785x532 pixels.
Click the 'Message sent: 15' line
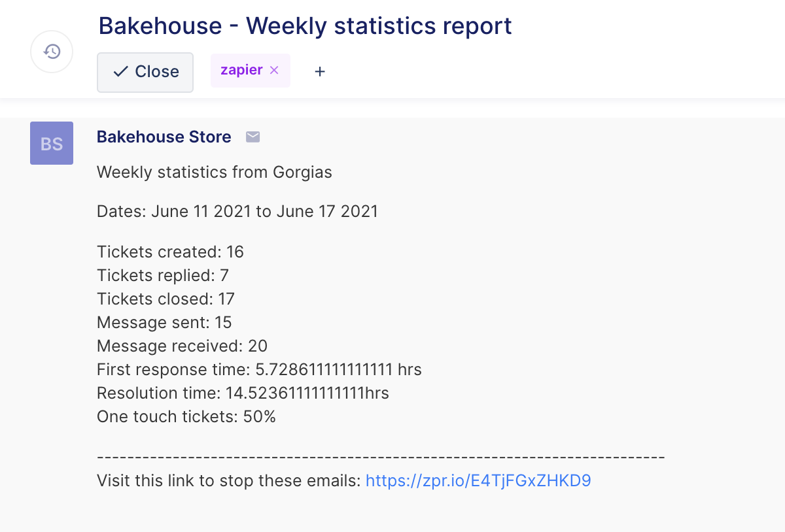[164, 322]
